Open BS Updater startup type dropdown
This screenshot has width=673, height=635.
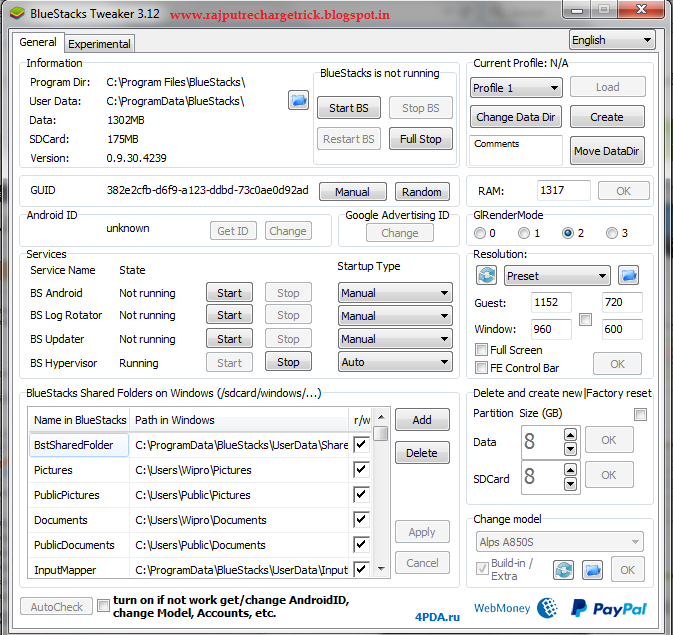pyautogui.click(x=395, y=339)
